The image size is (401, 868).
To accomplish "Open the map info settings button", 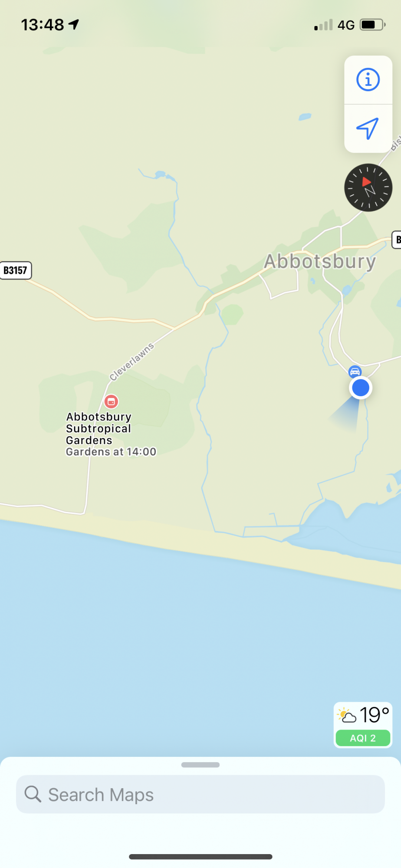I will (368, 80).
